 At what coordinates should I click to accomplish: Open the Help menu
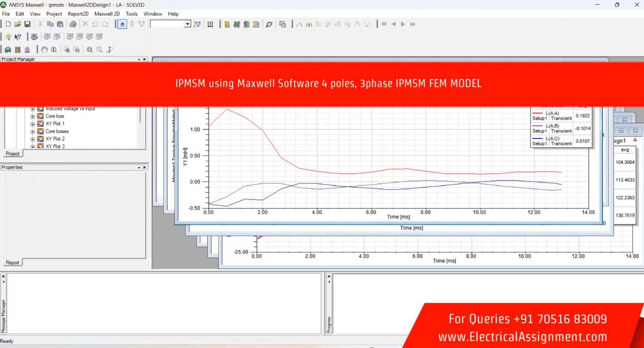point(173,14)
